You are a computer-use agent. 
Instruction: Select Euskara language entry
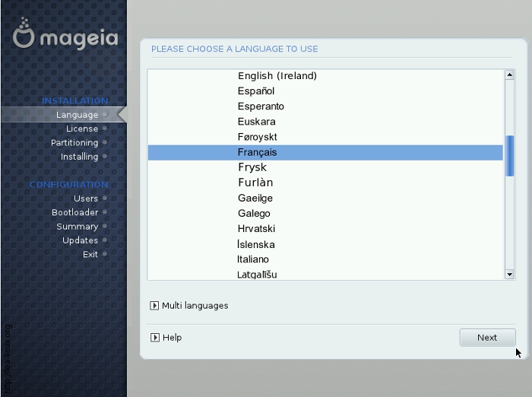tap(256, 122)
